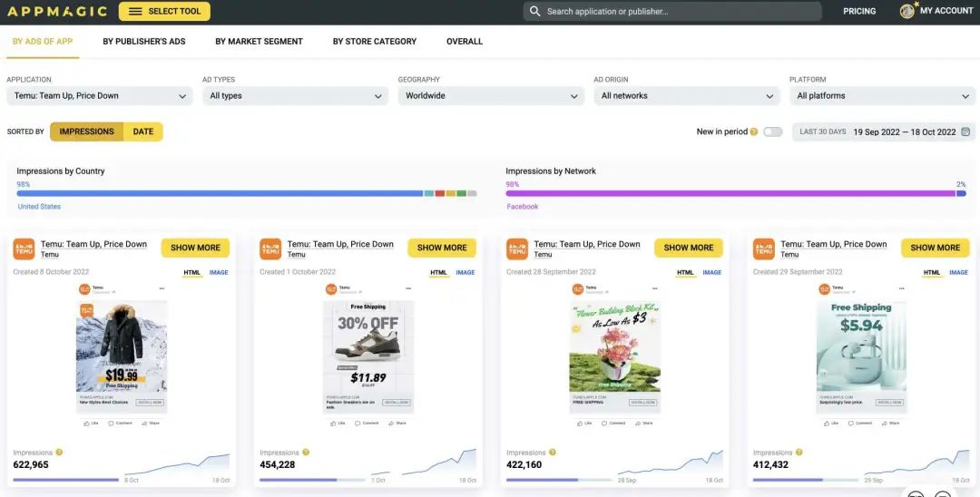Sort ads by Date
This screenshot has height=497, width=980.
click(x=143, y=132)
